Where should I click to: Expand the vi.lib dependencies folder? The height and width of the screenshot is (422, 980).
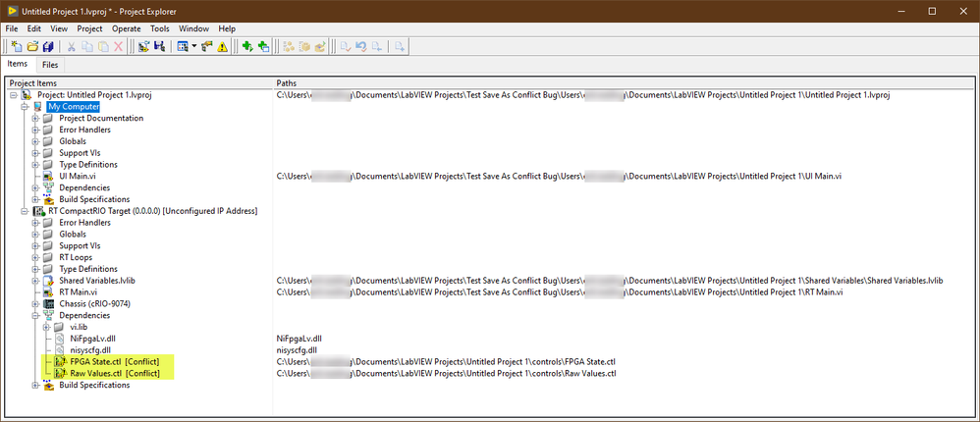tap(47, 327)
